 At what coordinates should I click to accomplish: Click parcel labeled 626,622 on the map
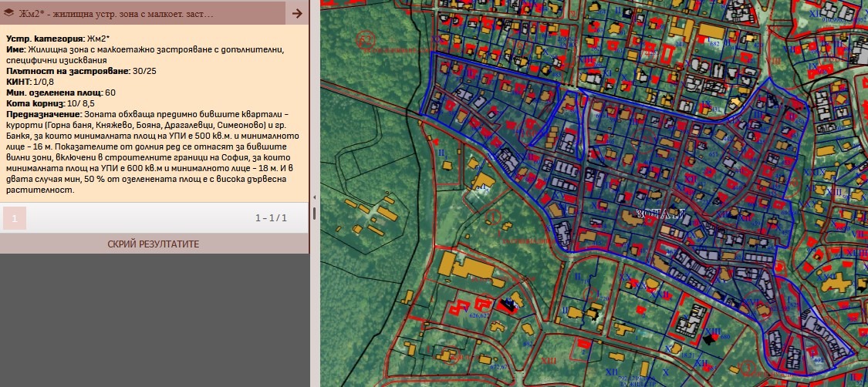[x=478, y=315]
